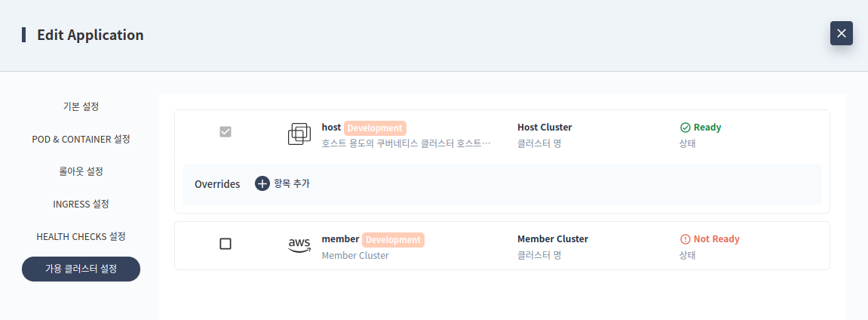Click the AWS logo icon

(299, 245)
